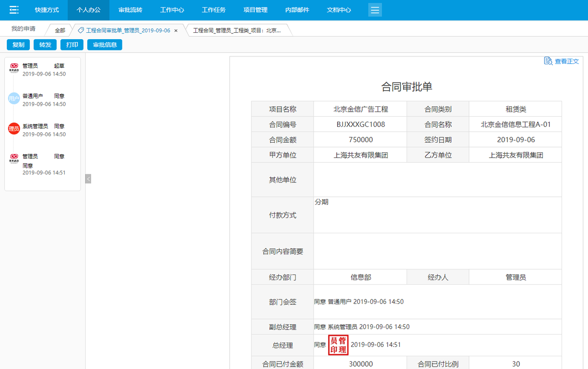The width and height of the screenshot is (588, 369).
Task: Click the 转发 button
Action: (x=45, y=44)
